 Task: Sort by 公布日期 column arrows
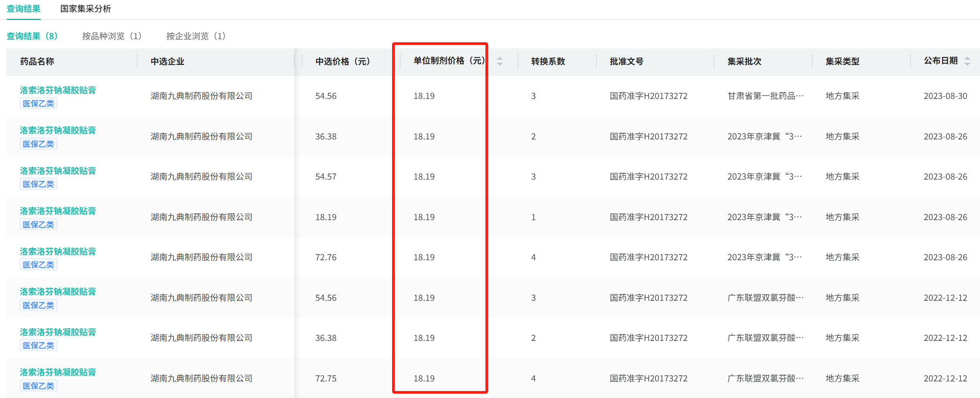967,61
